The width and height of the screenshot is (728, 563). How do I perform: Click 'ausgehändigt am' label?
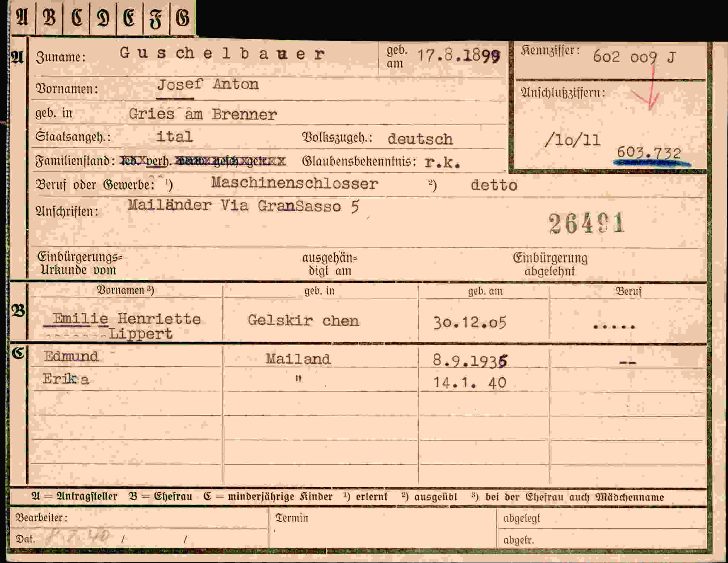[330, 264]
